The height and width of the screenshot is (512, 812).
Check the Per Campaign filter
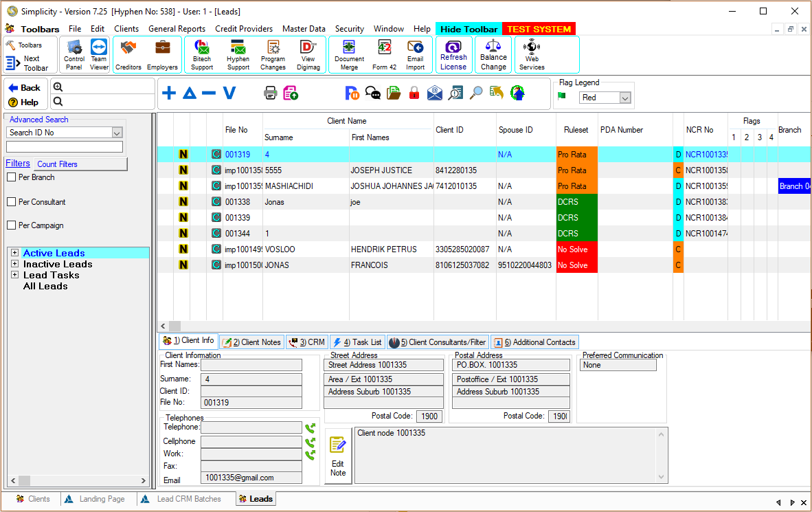11,225
